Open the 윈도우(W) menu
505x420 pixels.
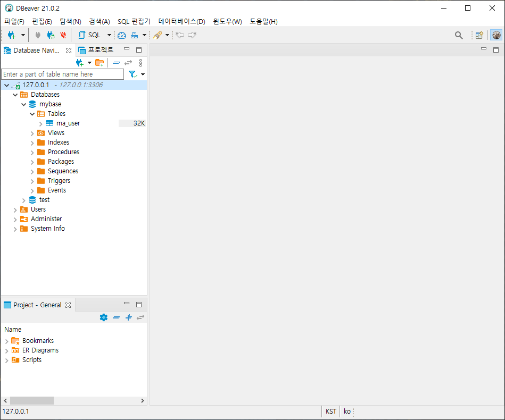pos(227,22)
